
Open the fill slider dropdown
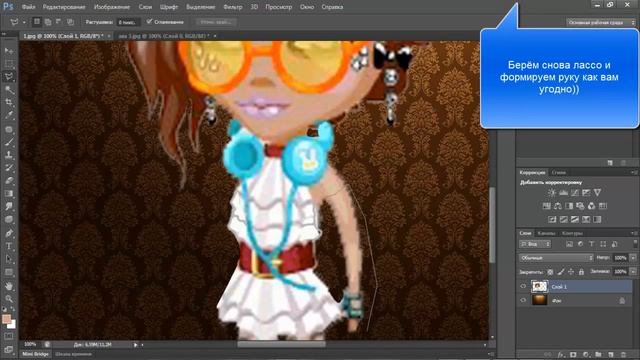[633, 271]
